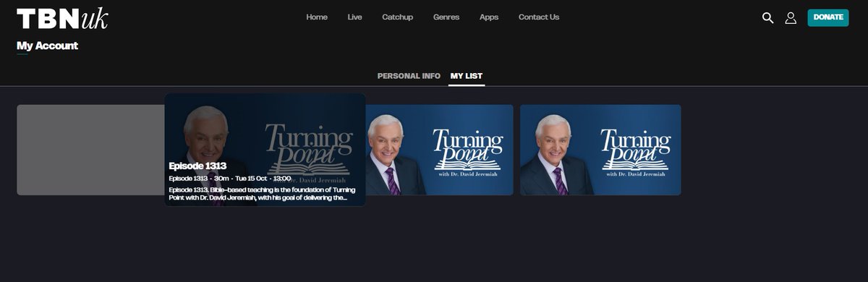Click the TBN UK logo
The height and width of the screenshot is (282, 868).
click(62, 18)
